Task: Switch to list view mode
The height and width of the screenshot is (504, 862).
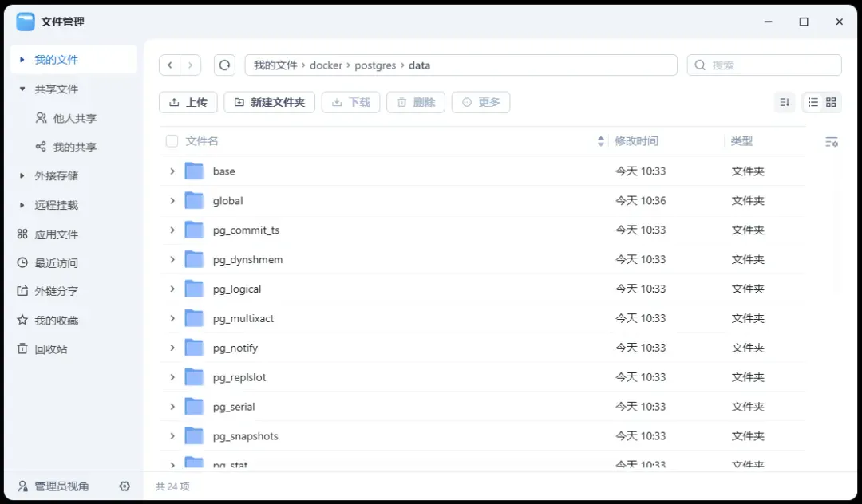Action: [x=812, y=102]
